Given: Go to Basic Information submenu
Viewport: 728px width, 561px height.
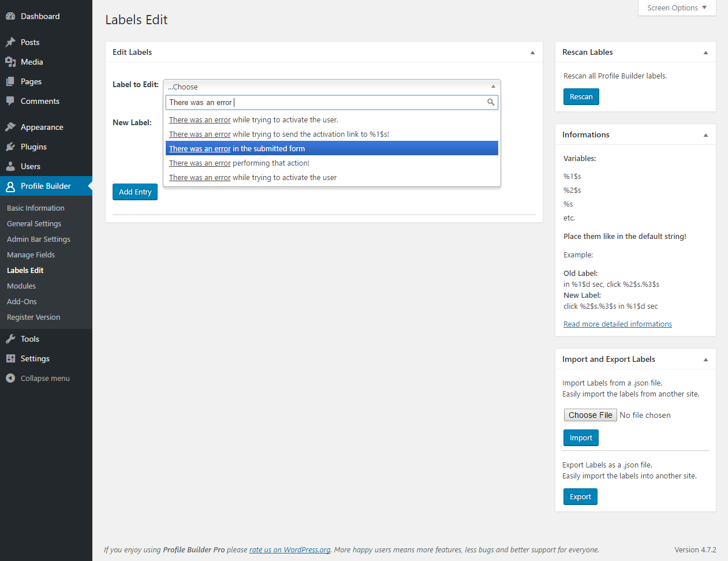Looking at the screenshot, I should [x=36, y=208].
